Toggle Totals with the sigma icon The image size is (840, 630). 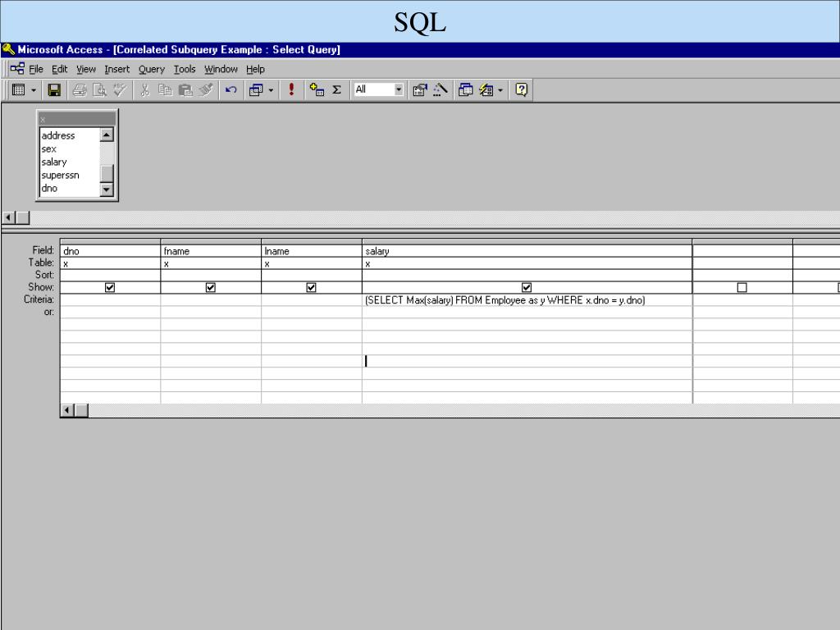tap(337, 90)
